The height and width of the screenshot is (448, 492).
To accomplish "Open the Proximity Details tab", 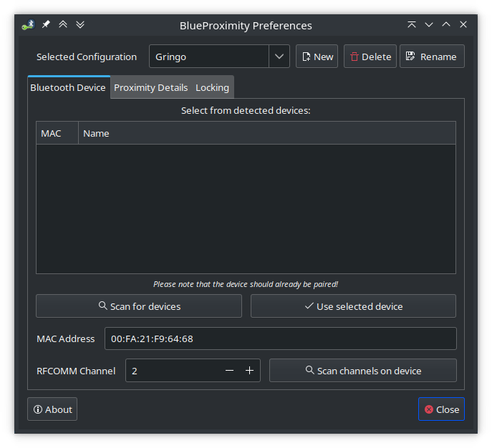I will [x=151, y=87].
